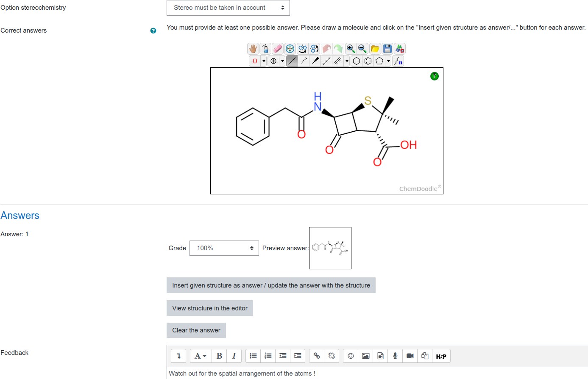The image size is (588, 379).
Task: Click the OH group in the molecule
Action: pos(409,145)
